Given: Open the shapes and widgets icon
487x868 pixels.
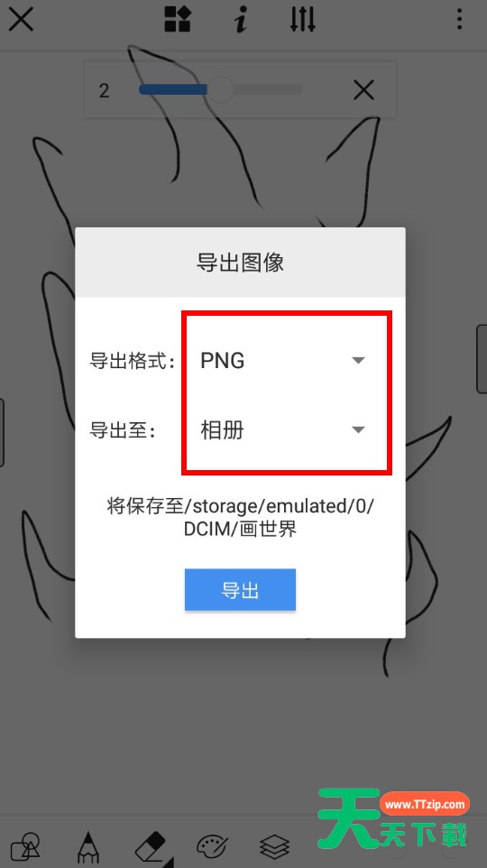Looking at the screenshot, I should coord(178,19).
